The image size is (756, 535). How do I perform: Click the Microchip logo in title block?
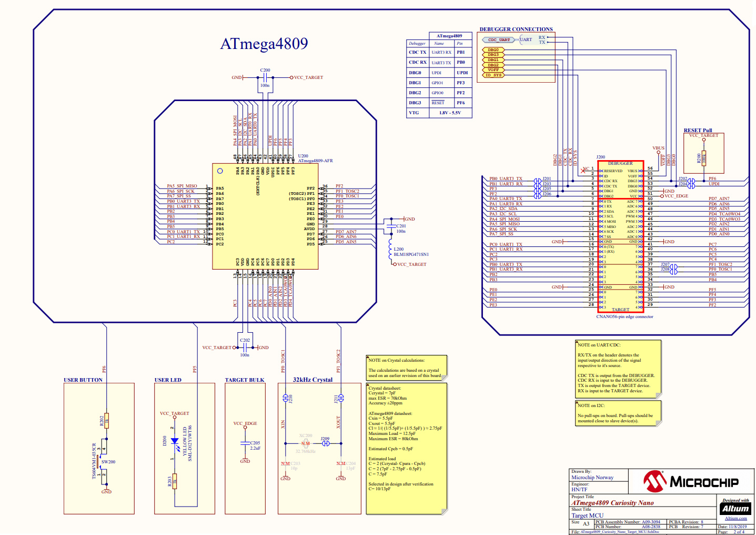coord(691,481)
